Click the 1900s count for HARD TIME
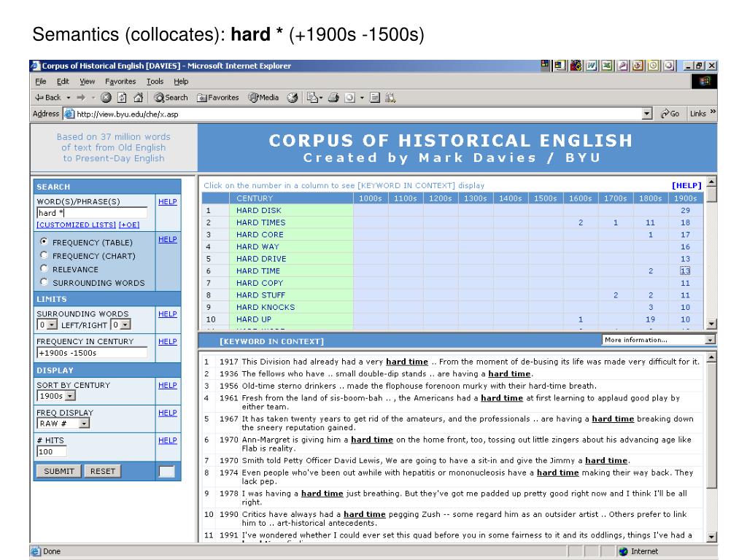This screenshot has width=747, height=560. point(685,271)
